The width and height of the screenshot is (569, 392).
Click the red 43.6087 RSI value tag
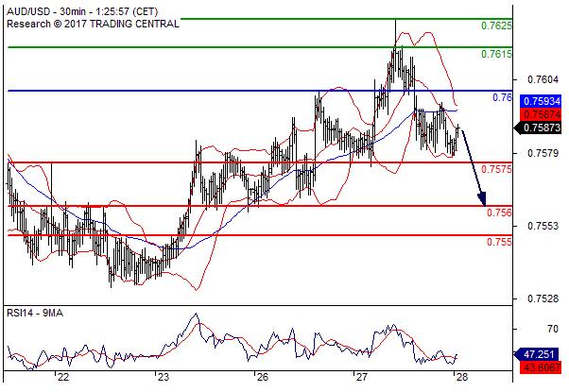[x=541, y=367]
